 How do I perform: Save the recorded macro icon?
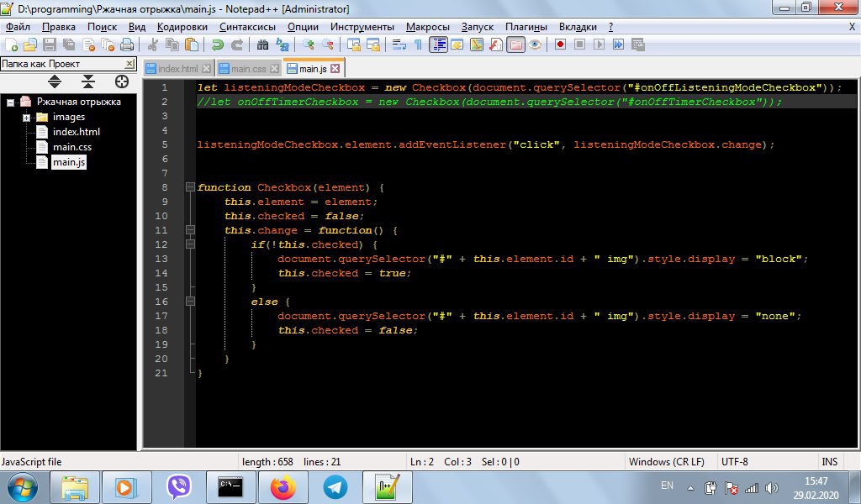point(637,45)
